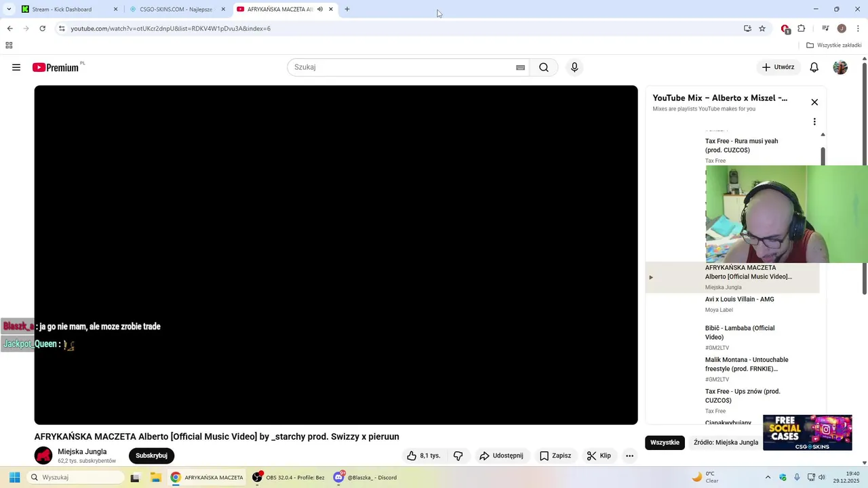Open the tab search dropdown arrow

(x=9, y=9)
